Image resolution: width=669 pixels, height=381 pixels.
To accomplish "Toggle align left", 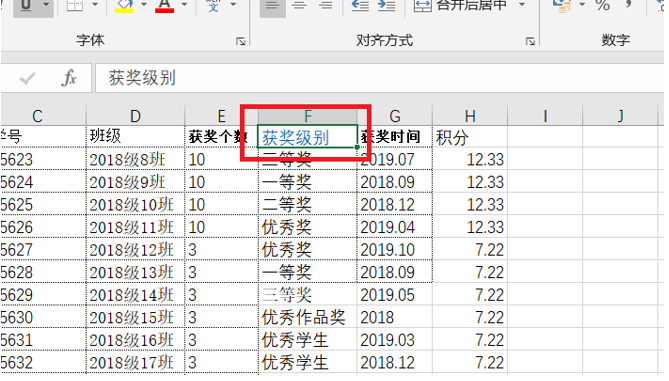I will [x=272, y=6].
